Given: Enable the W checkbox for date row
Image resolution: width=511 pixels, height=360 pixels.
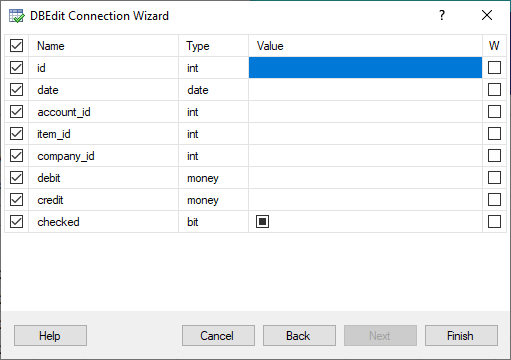Looking at the screenshot, I should tap(494, 90).
